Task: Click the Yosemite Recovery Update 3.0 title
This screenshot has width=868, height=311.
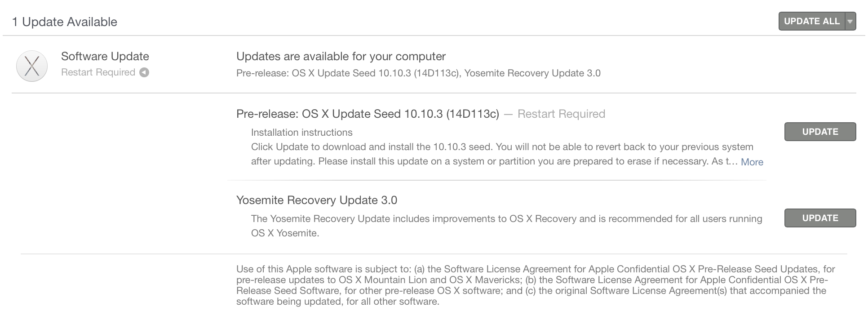Action: click(317, 200)
